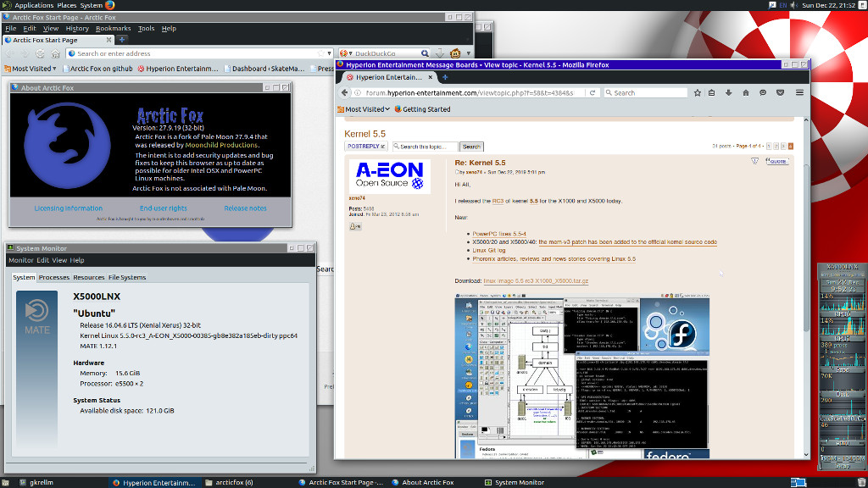Click forum Search button
This screenshot has width=868, height=488.
[x=471, y=147]
